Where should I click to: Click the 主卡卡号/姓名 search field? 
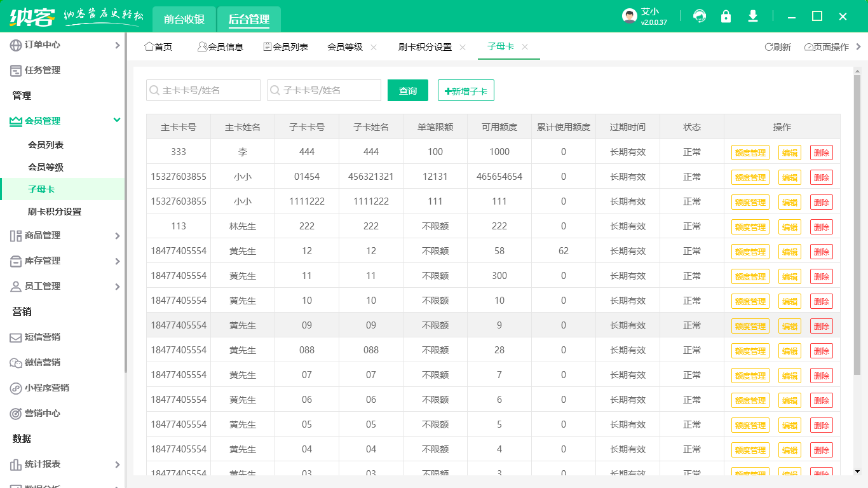[x=203, y=91]
